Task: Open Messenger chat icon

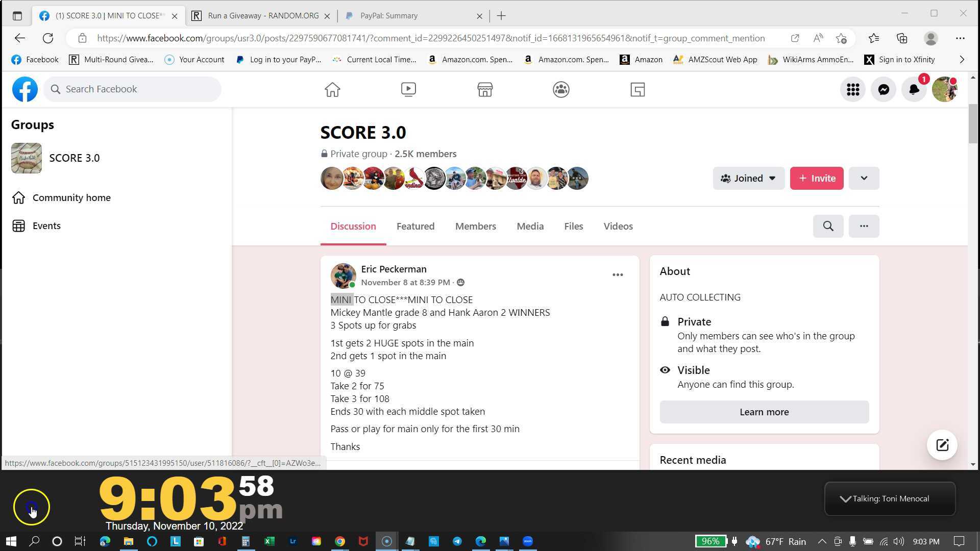Action: [x=884, y=90]
